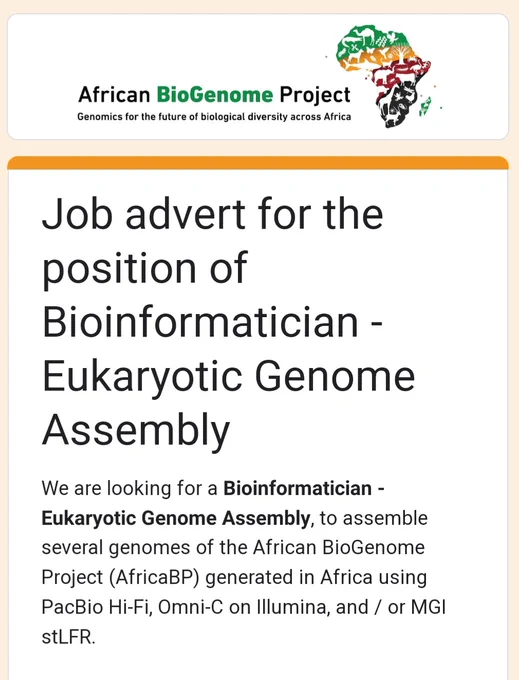This screenshot has height=680, width=519.
Task: Select the green northern section of Africa map
Action: click(x=373, y=40)
